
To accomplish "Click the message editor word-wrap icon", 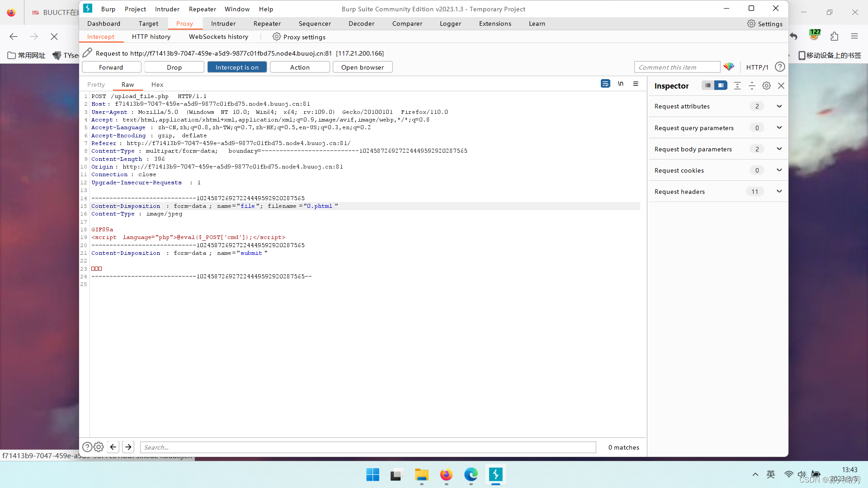I will 605,84.
